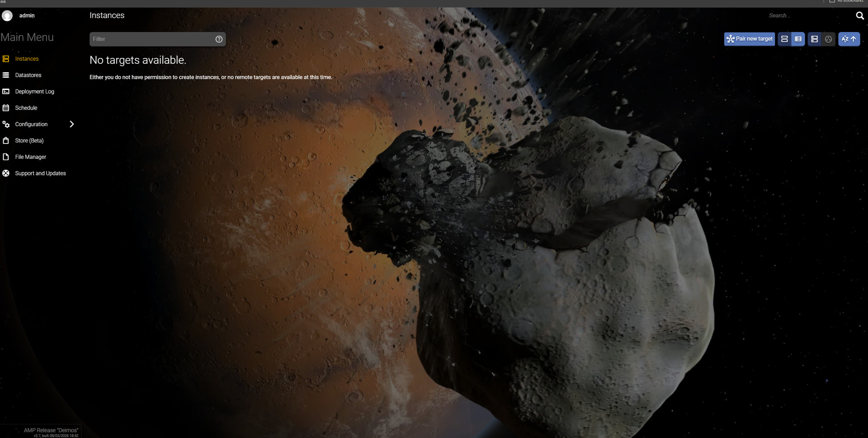Select Instances in the Main Menu
This screenshot has height=438, width=868.
27,59
